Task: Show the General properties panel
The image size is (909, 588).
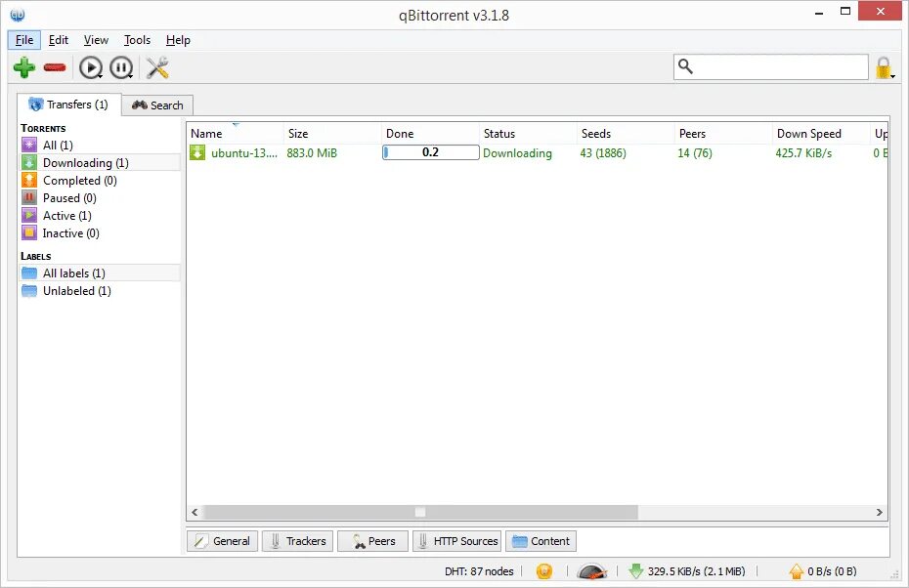Action: [x=222, y=541]
